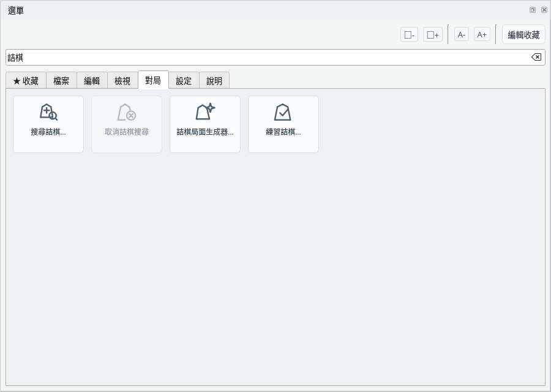Switch to the 檢視 tab
The width and height of the screenshot is (551, 392).
coord(122,81)
